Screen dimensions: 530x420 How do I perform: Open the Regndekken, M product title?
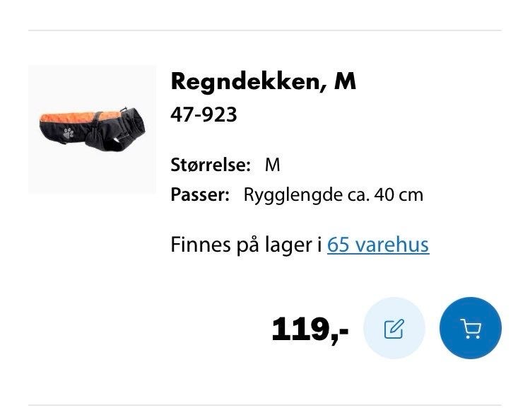(x=264, y=81)
